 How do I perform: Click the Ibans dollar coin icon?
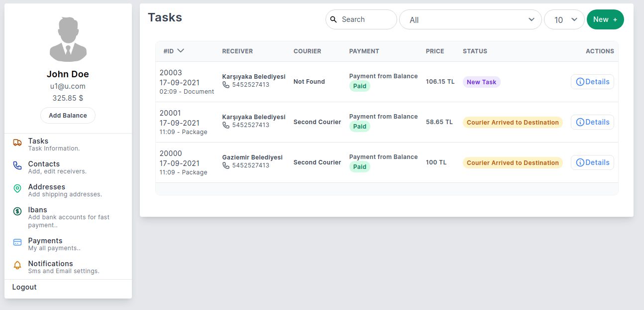[x=17, y=211]
